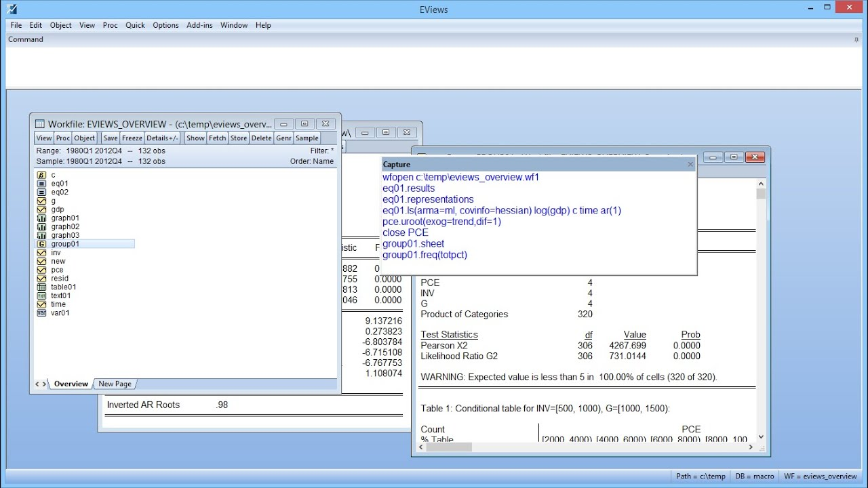This screenshot has height=488, width=868.
Task: Click the workfile Save button
Action: tap(111, 138)
